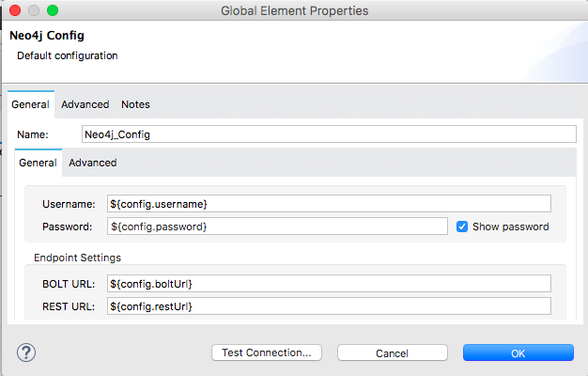Focus the REST URL text field
Screen dimensions: 588x376
(328, 306)
